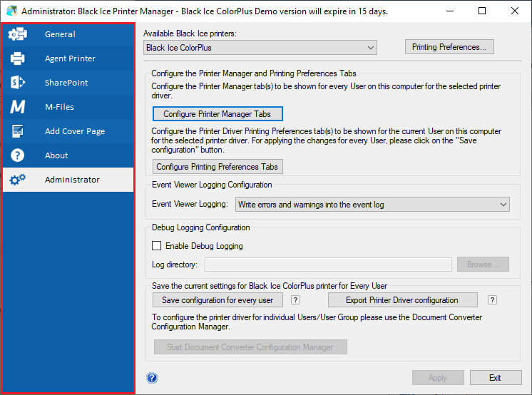Viewport: 532px width, 395px height.
Task: Click the help icon beside Save configuration for every user
Action: [295, 300]
